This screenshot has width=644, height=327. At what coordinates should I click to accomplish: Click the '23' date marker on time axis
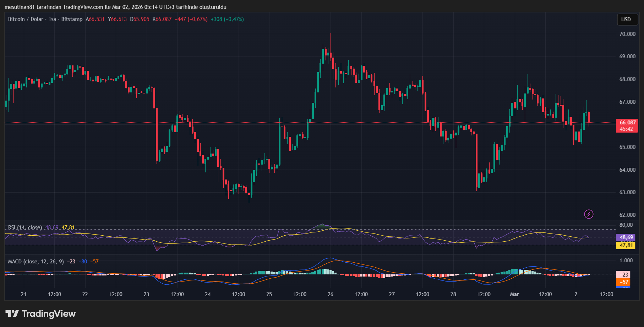tap(146, 294)
